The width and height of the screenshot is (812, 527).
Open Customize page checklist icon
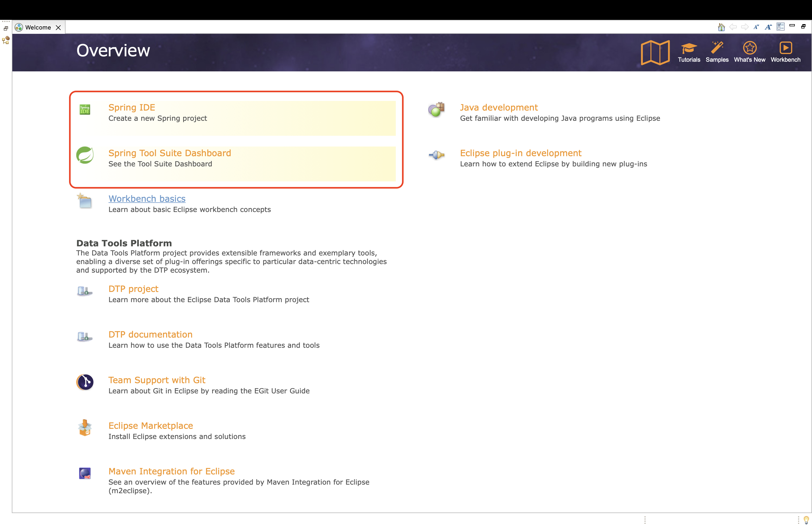coord(780,27)
